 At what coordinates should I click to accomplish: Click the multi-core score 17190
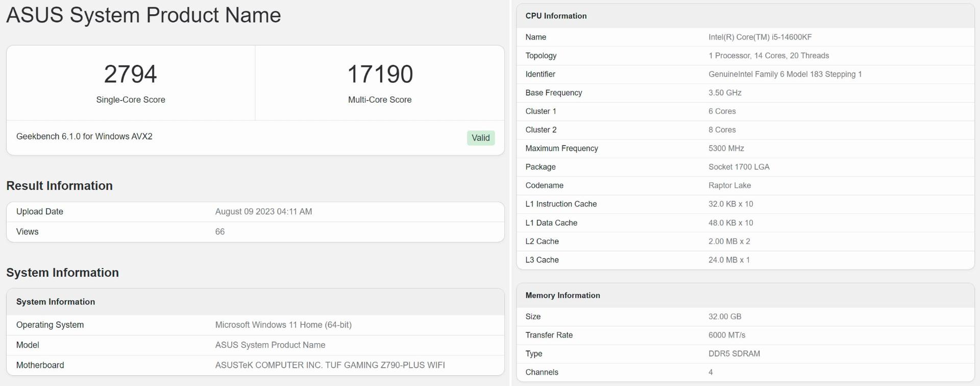coord(380,75)
